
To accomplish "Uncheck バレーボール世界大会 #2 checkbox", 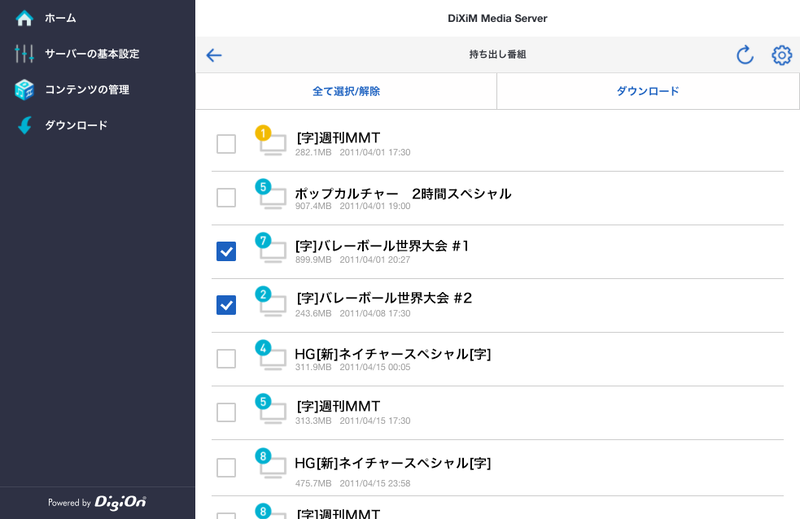I will [226, 305].
